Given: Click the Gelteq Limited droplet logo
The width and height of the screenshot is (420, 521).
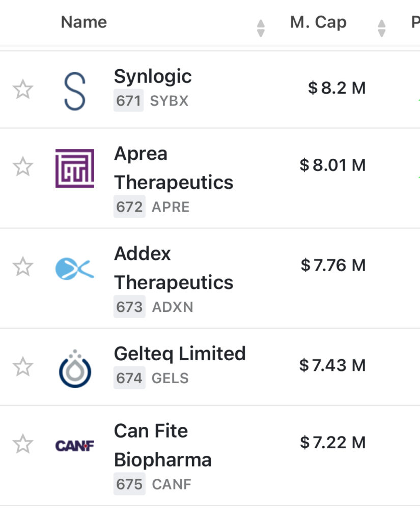Looking at the screenshot, I should coord(74,367).
